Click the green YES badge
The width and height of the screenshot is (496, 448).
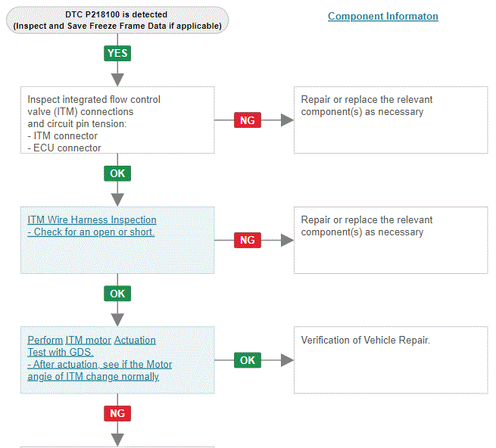coord(117,54)
